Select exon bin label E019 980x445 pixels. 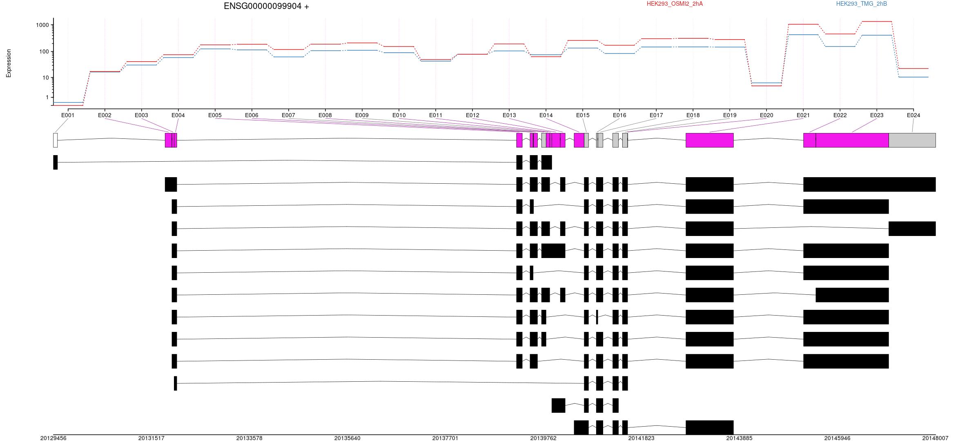click(x=730, y=115)
